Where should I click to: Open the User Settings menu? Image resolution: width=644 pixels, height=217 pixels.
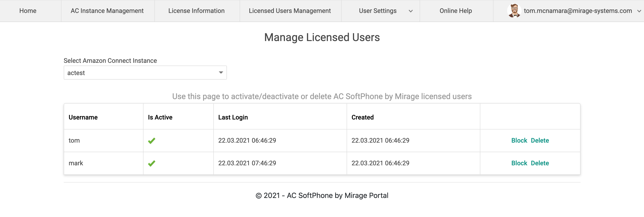pyautogui.click(x=377, y=11)
